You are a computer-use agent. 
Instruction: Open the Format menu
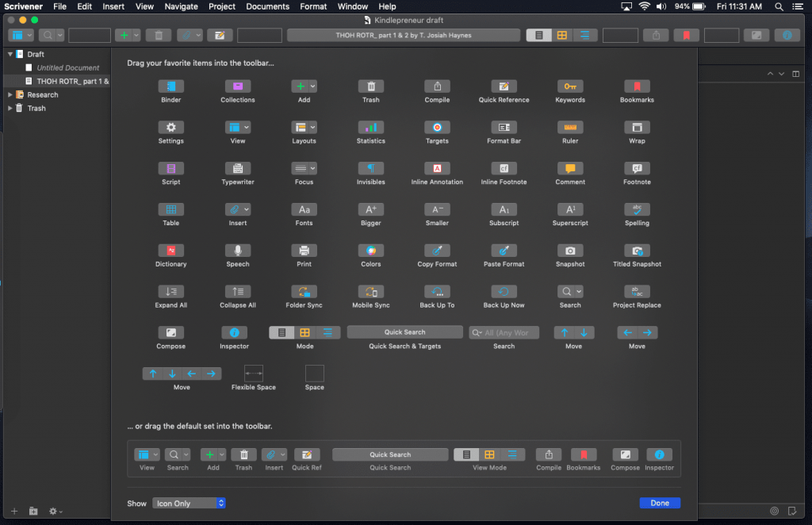[313, 6]
